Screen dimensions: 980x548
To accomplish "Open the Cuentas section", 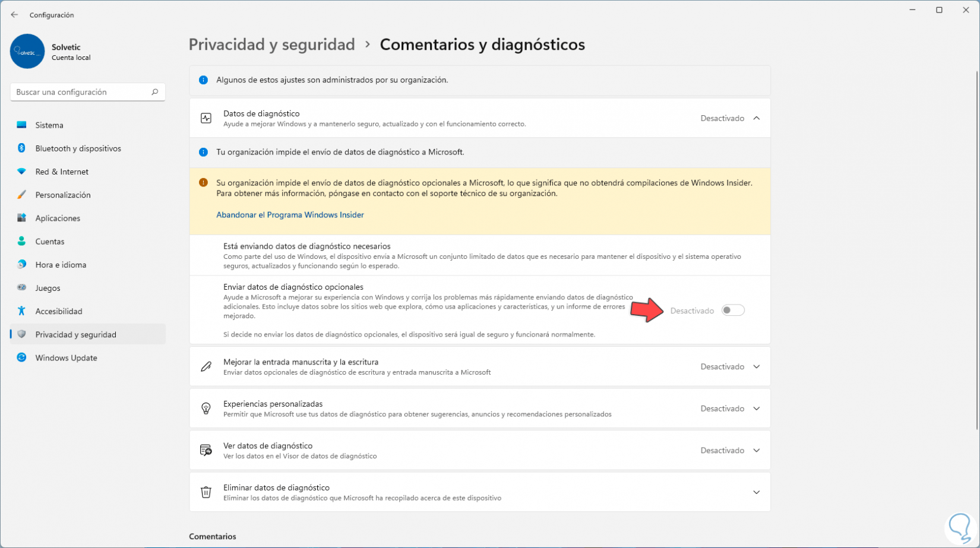I will pos(88,241).
